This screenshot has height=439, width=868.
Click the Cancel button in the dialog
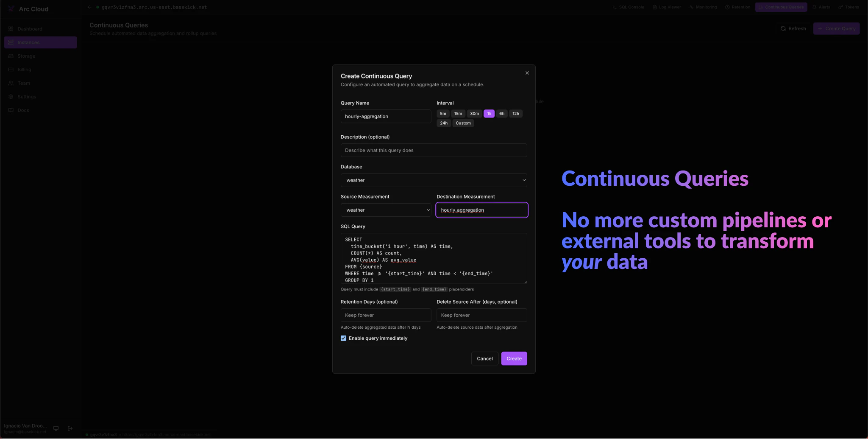coord(485,359)
